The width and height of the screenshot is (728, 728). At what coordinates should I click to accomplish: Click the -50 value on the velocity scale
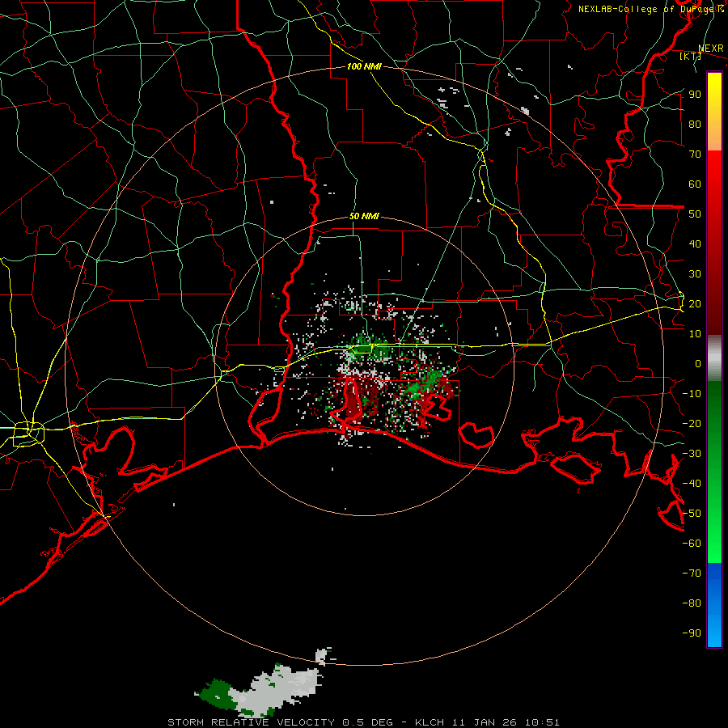[692, 514]
